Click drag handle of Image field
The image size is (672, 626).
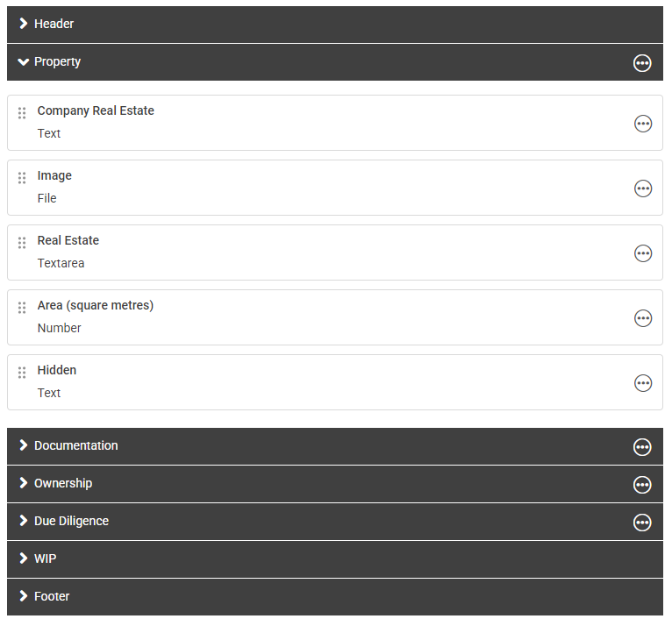(x=22, y=178)
